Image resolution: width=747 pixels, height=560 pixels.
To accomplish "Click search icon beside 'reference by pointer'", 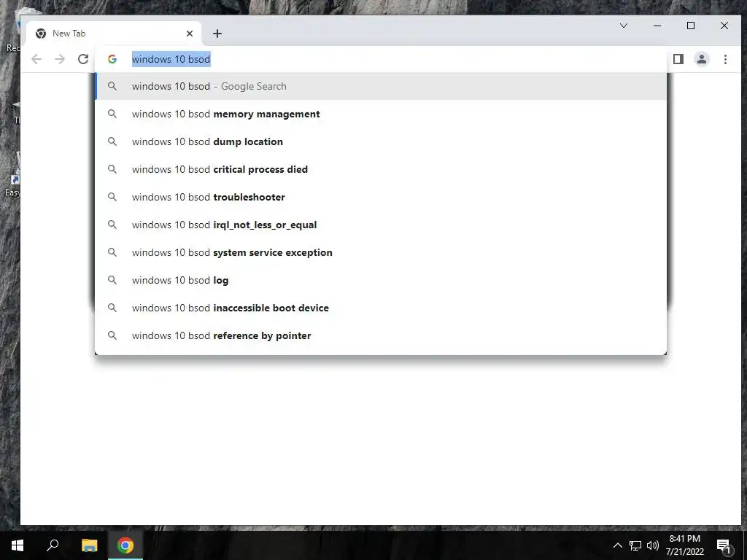I will click(x=112, y=335).
